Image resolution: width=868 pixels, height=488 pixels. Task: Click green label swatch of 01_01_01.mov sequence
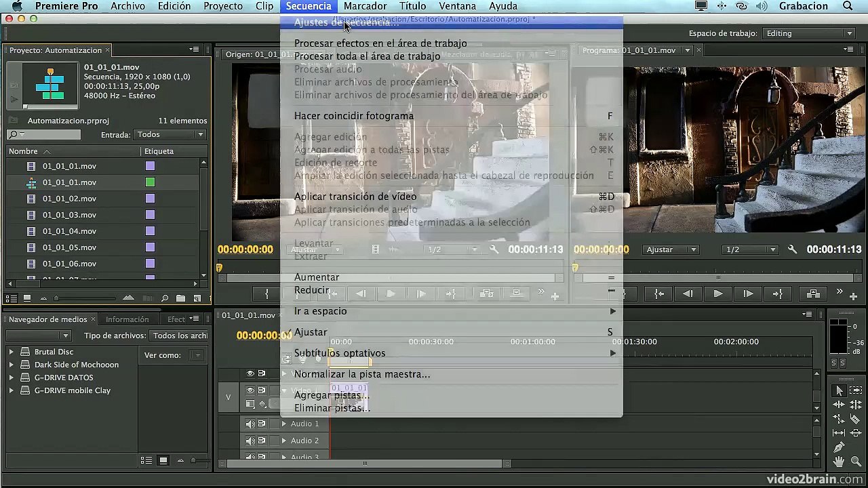[x=150, y=182]
